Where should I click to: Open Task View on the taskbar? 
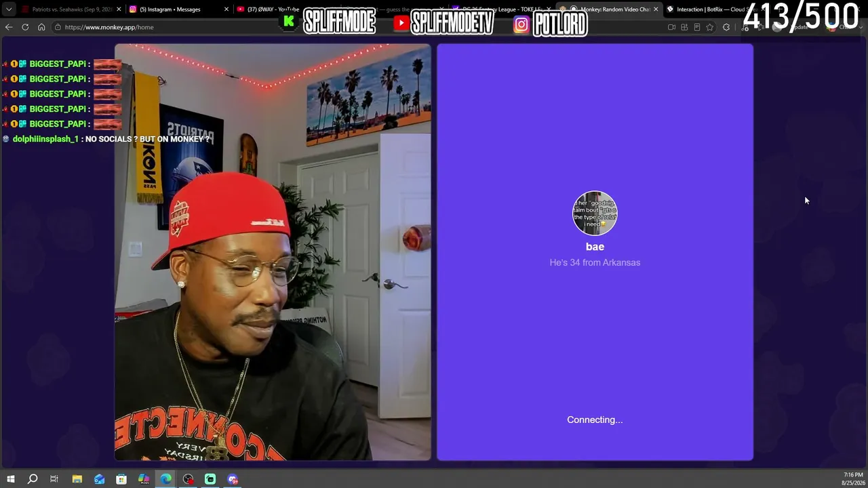pos(54,479)
